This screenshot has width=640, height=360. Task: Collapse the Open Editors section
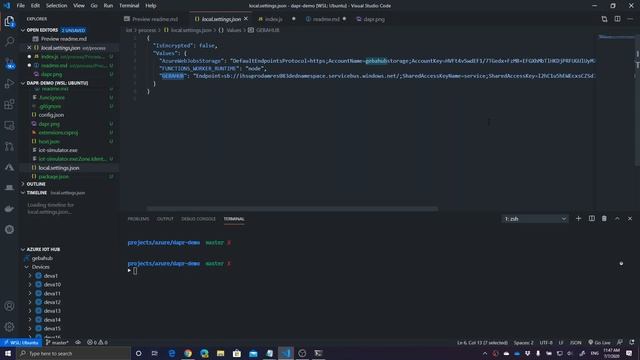(23, 30)
